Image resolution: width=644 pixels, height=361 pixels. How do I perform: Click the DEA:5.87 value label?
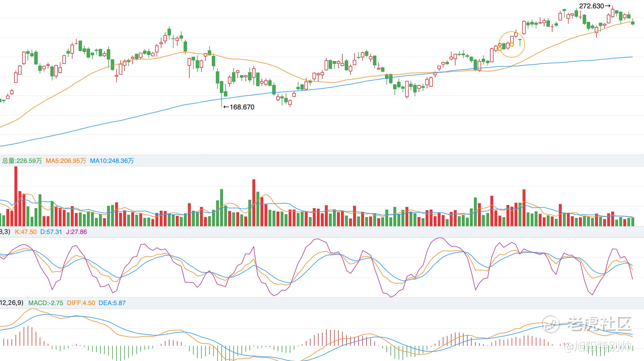(x=112, y=303)
